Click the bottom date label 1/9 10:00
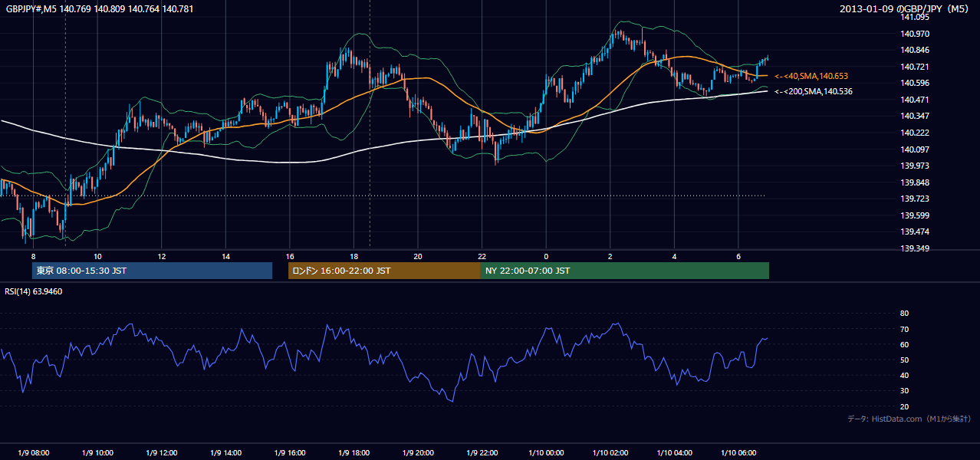The image size is (980, 460). pos(97,452)
